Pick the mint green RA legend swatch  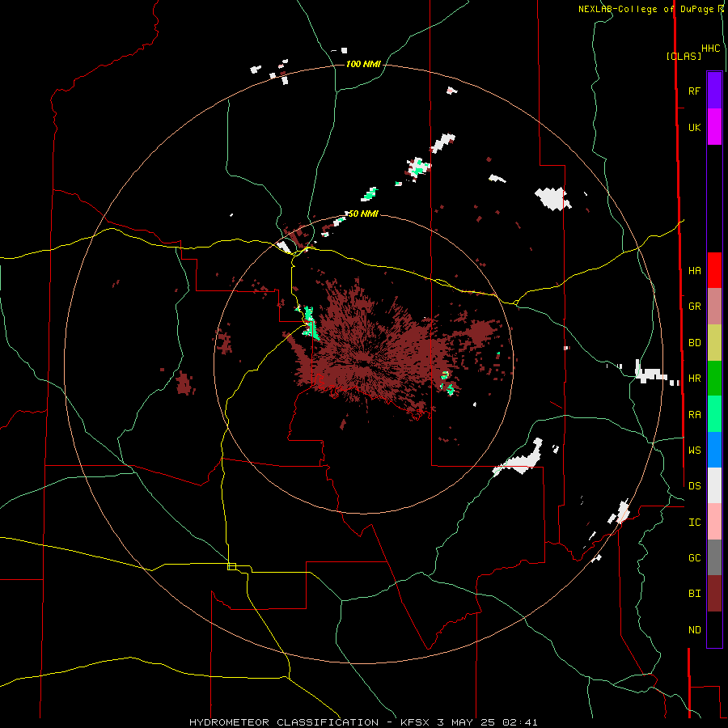(x=714, y=414)
